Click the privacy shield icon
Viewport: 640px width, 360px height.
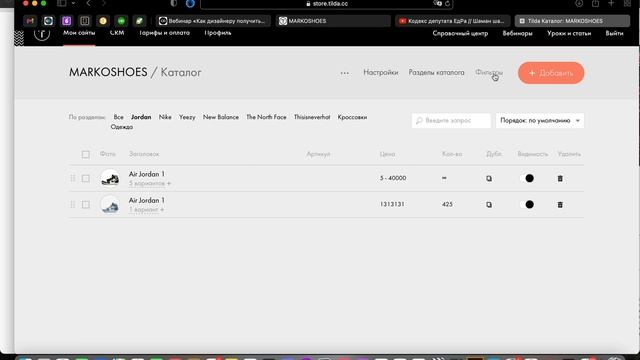click(x=174, y=3)
